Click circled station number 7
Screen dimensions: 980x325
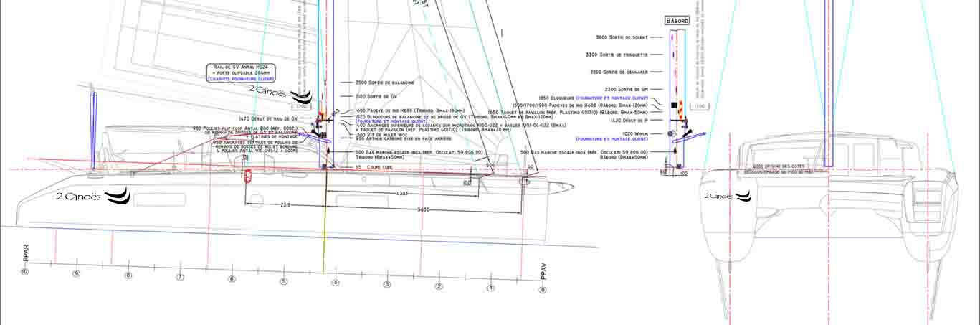pos(180,278)
